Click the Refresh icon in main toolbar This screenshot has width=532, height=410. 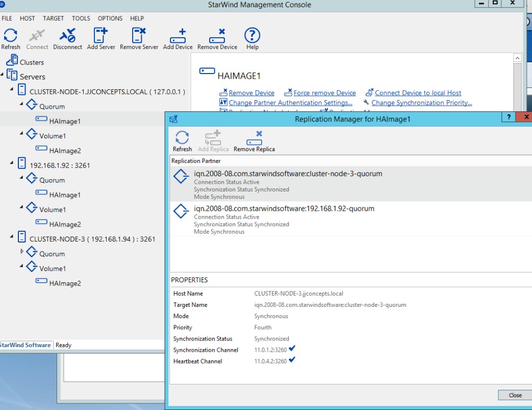coord(11,35)
